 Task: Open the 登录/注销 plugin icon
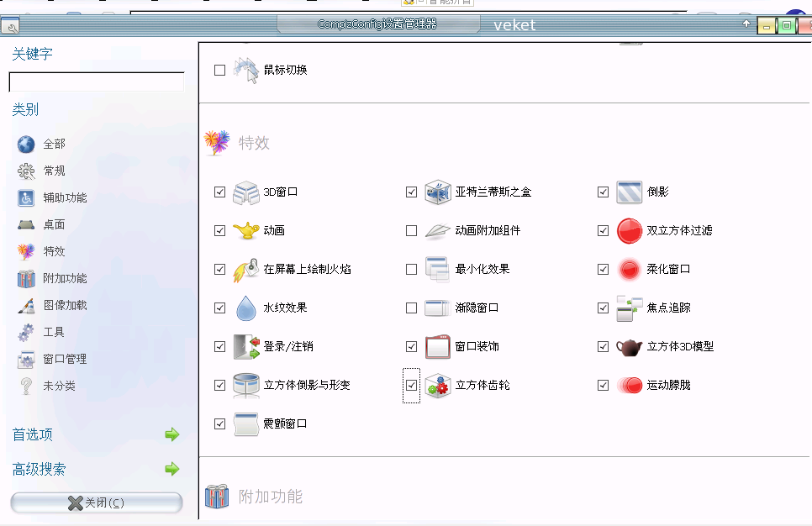point(246,347)
